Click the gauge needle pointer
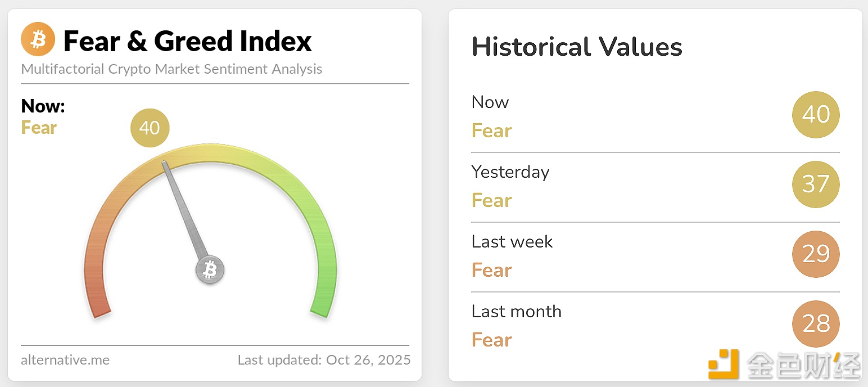868x387 pixels. point(184,208)
